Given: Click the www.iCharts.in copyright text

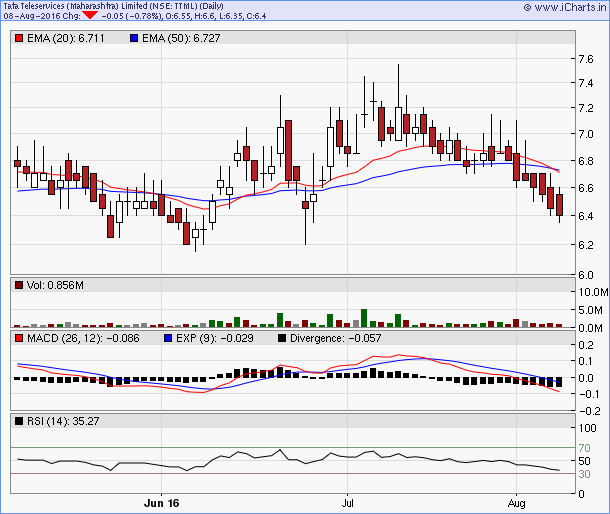Looking at the screenshot, I should click(x=565, y=7).
